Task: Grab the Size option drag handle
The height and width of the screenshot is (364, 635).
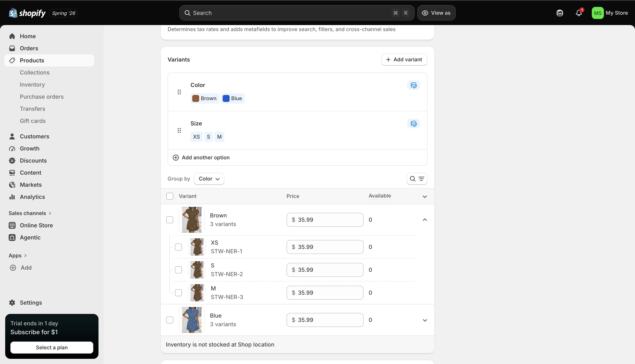Action: tap(179, 130)
